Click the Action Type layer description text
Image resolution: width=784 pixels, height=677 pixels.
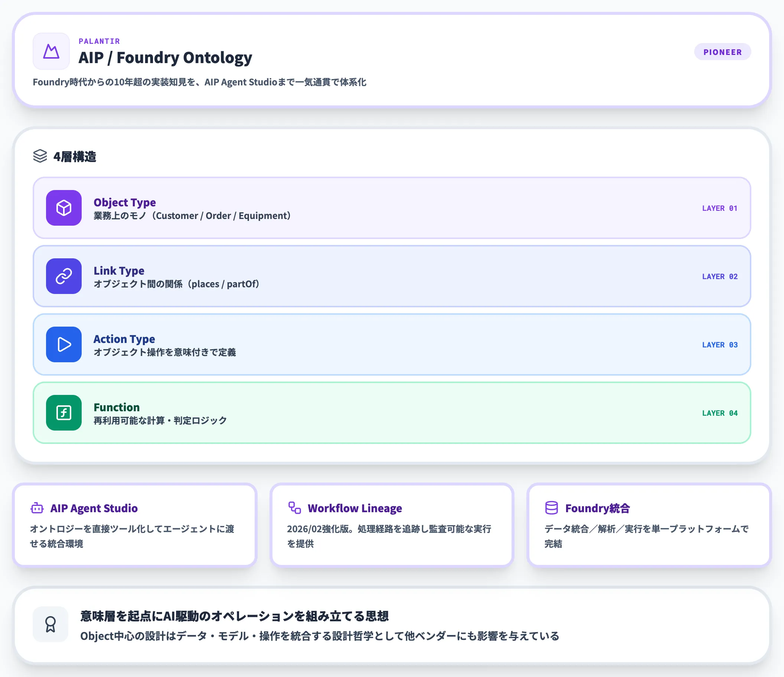pyautogui.click(x=166, y=352)
